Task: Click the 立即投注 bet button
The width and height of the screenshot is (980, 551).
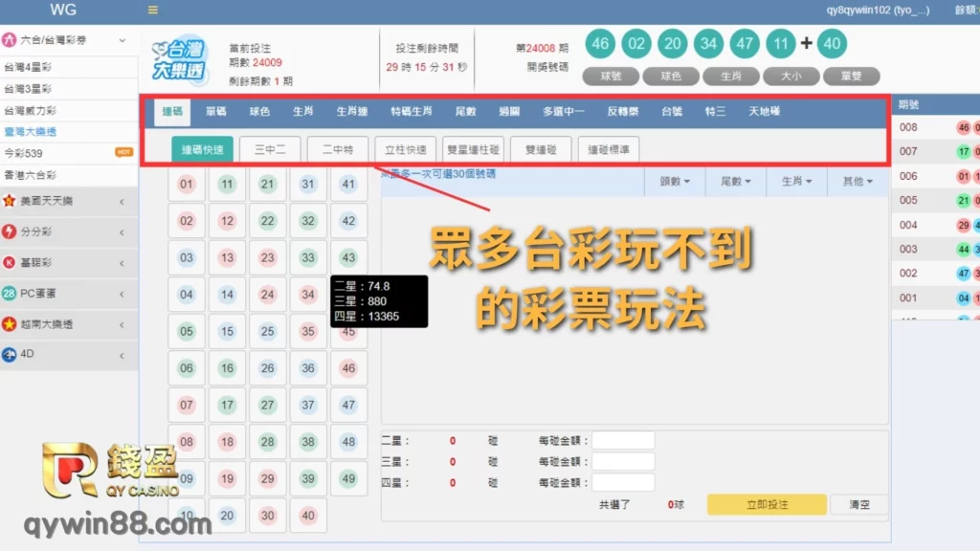Action: pos(766,504)
